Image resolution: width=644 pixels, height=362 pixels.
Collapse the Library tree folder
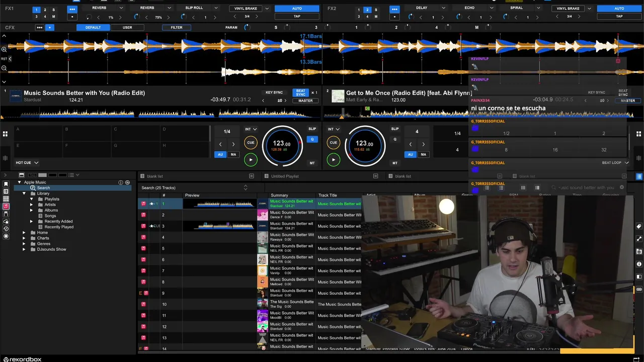[24, 194]
